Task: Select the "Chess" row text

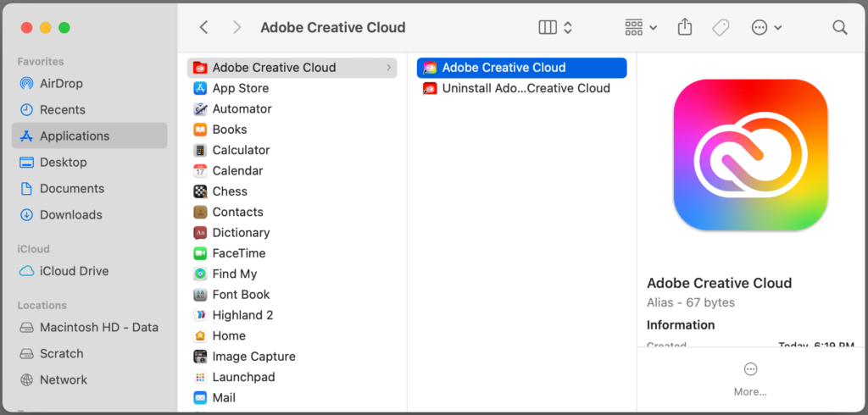Action: (x=230, y=191)
